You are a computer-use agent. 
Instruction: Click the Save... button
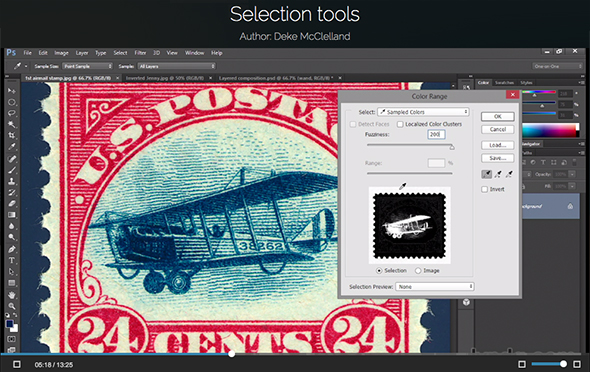[x=497, y=158]
